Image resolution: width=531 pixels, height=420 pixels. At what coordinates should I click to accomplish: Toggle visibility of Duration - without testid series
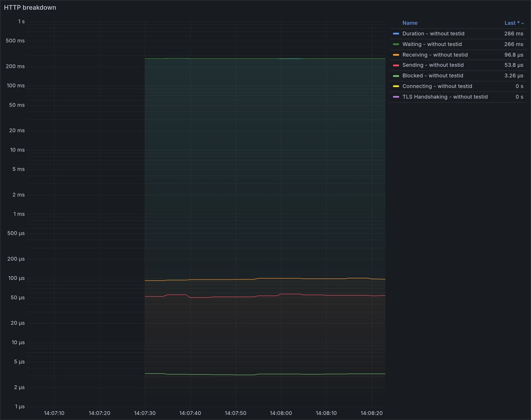(x=433, y=33)
